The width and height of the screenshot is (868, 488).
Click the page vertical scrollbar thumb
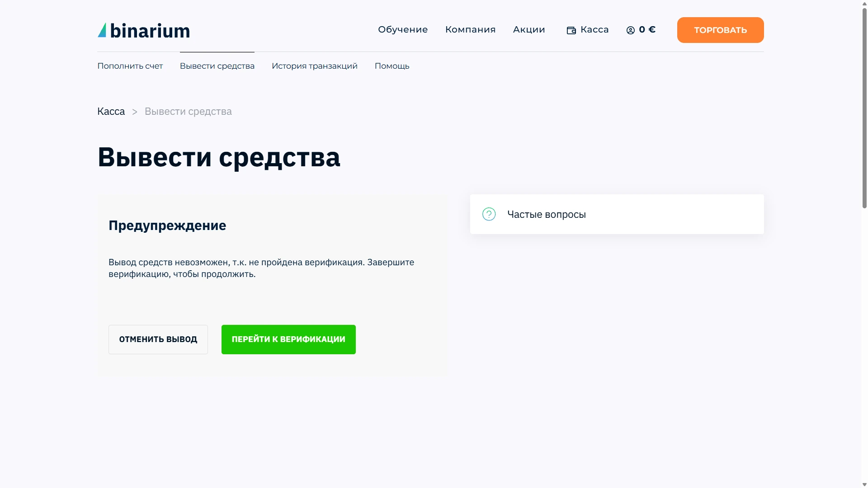(x=864, y=108)
